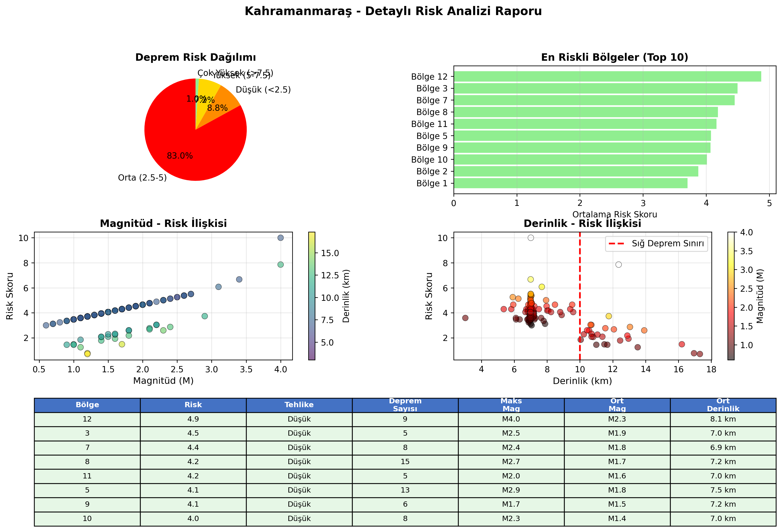Click the Risk table column header

point(193,405)
